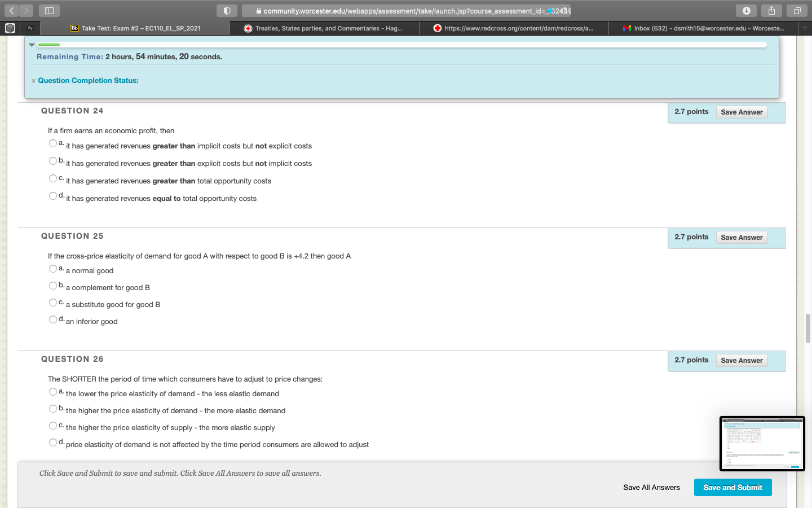Select option c for Question 24

(52, 178)
